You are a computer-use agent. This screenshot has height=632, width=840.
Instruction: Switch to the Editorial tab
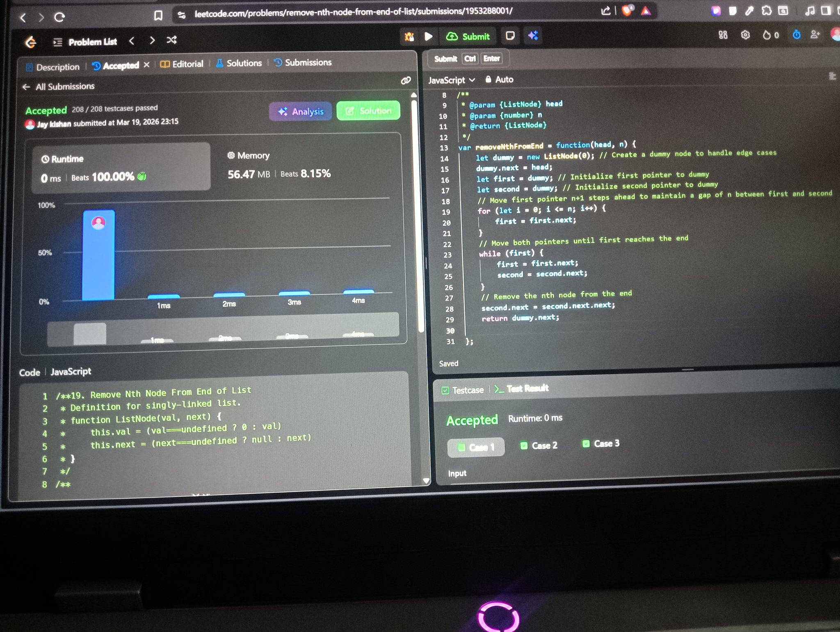[x=182, y=64]
